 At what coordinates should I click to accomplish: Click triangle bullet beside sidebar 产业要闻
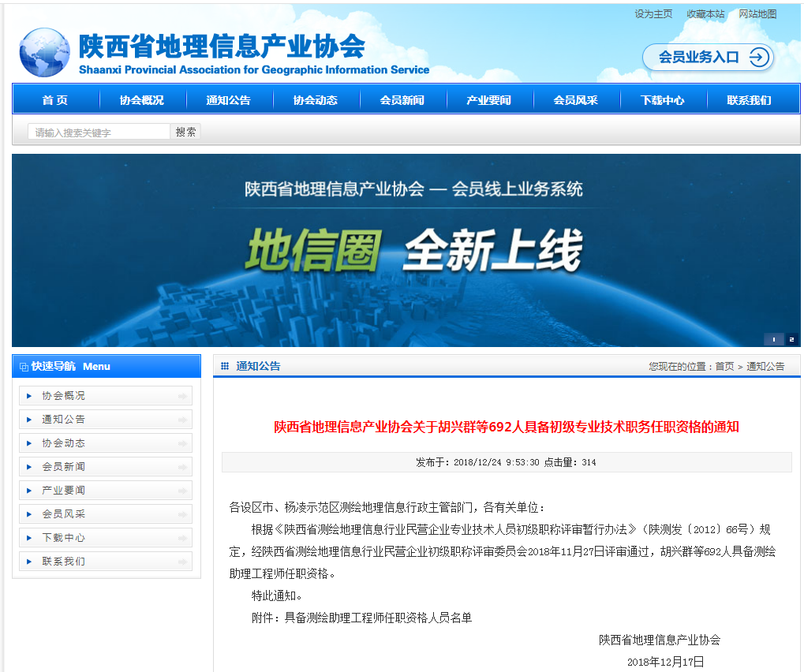pyautogui.click(x=29, y=490)
